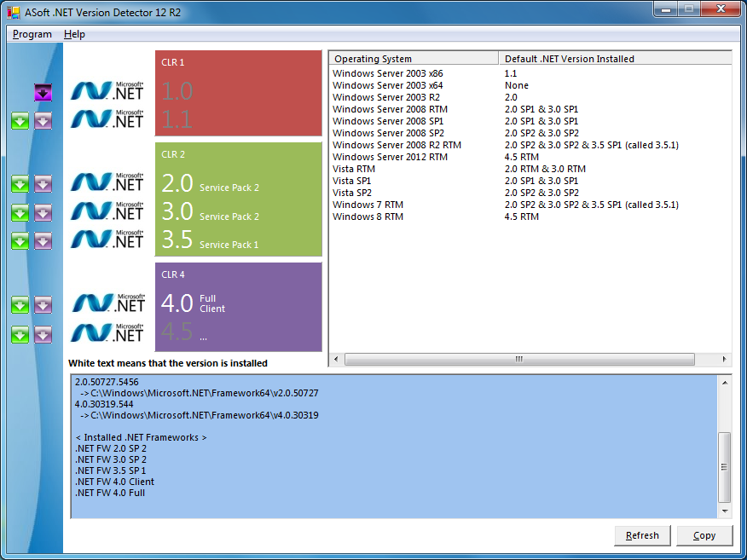Viewport: 747px width, 560px height.
Task: Click the 2.0.50727.5456 line in the log
Action: (x=107, y=382)
